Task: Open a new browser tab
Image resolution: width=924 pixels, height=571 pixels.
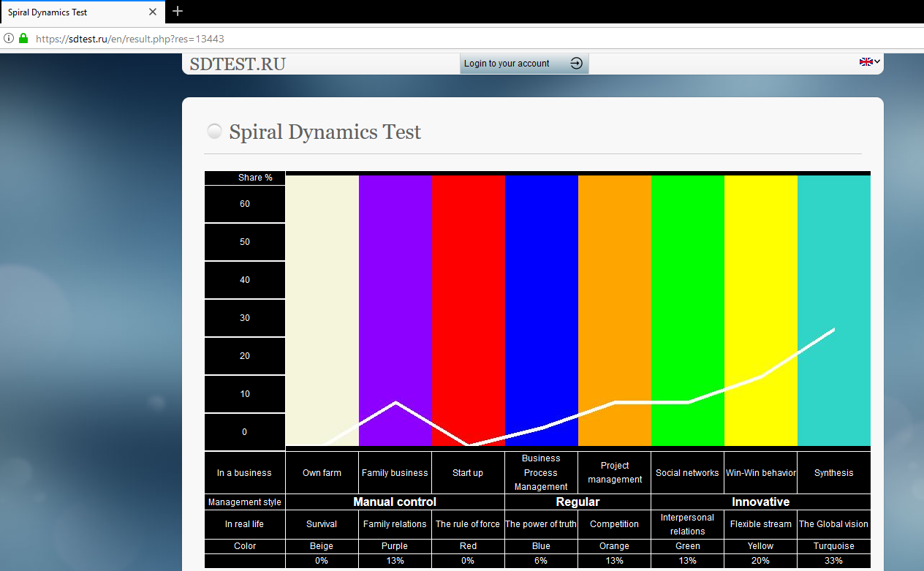Action: [178, 12]
